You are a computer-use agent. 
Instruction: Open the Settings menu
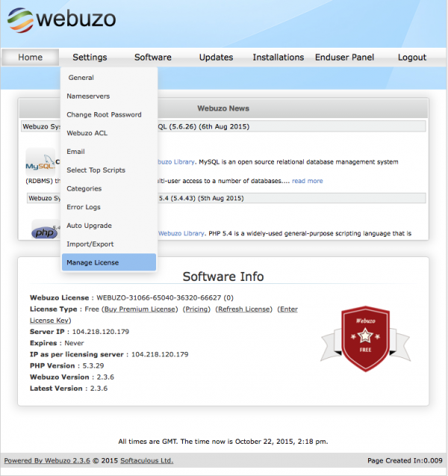(90, 58)
